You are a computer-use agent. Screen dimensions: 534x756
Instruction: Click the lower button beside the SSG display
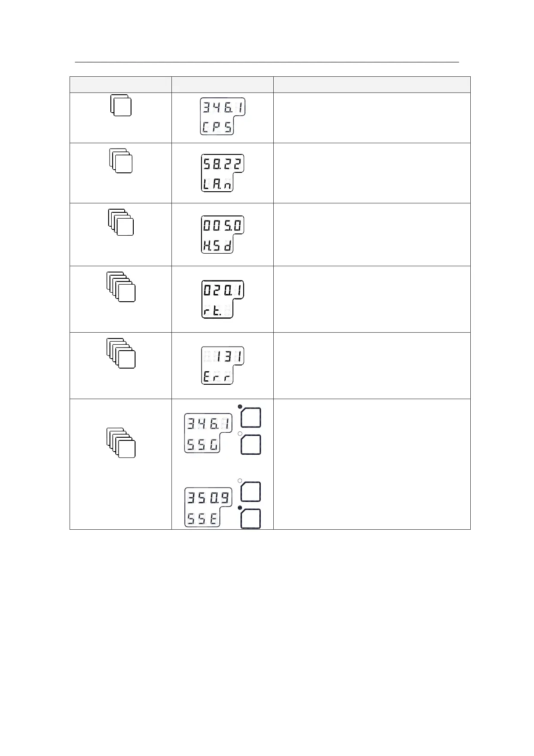(251, 444)
